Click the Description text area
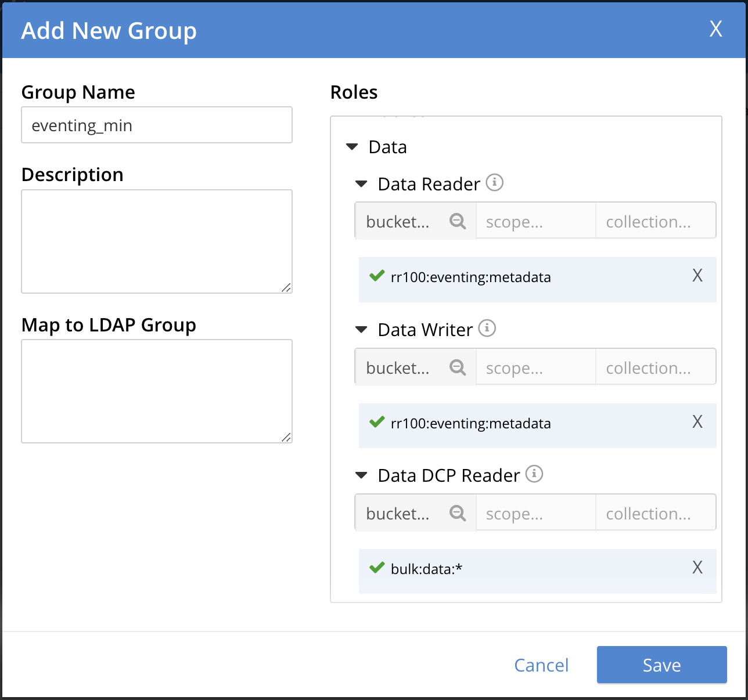This screenshot has width=748, height=700. [x=157, y=241]
